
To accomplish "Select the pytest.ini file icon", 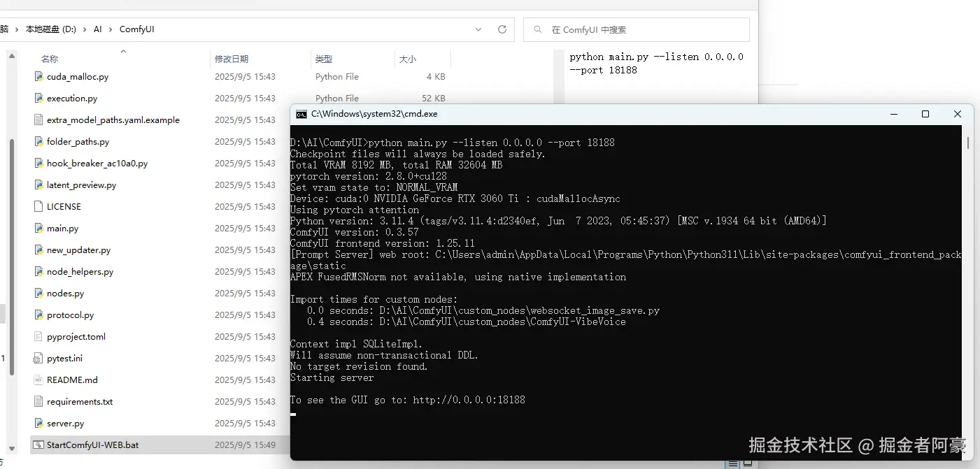I will [39, 358].
